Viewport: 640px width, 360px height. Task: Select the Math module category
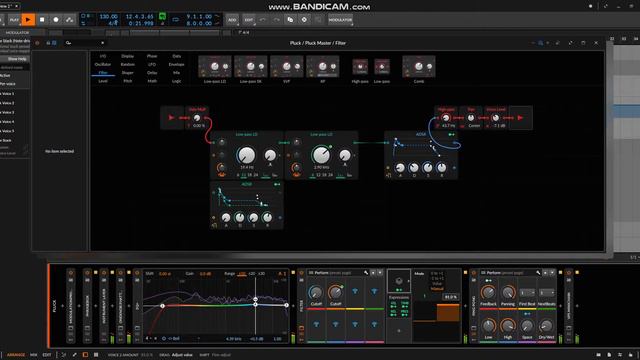(152, 81)
